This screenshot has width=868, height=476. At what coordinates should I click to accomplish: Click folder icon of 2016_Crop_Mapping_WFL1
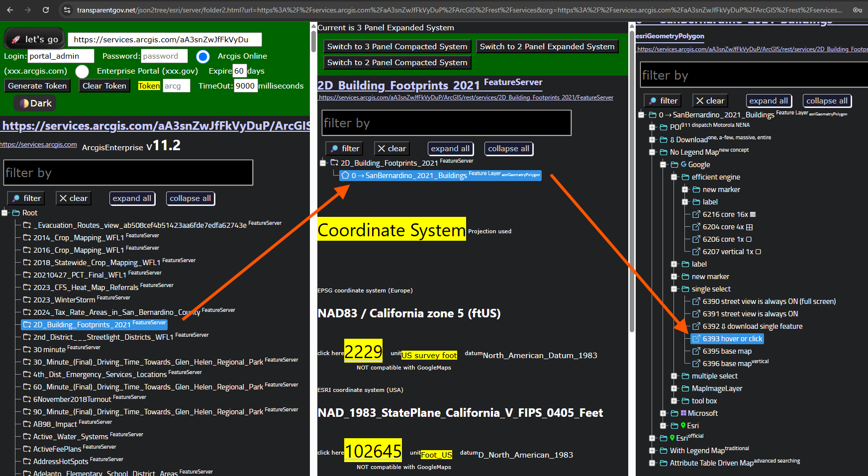[27, 250]
